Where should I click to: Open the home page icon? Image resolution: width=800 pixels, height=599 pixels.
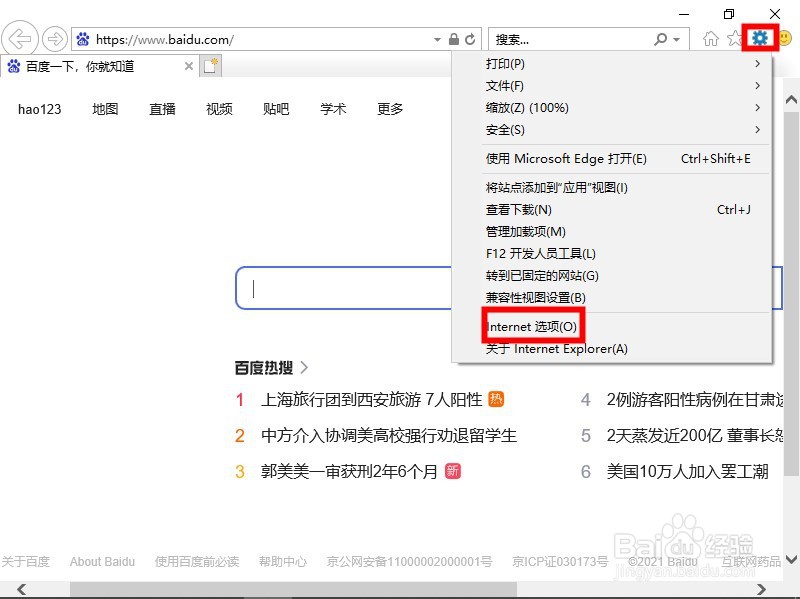click(x=710, y=38)
